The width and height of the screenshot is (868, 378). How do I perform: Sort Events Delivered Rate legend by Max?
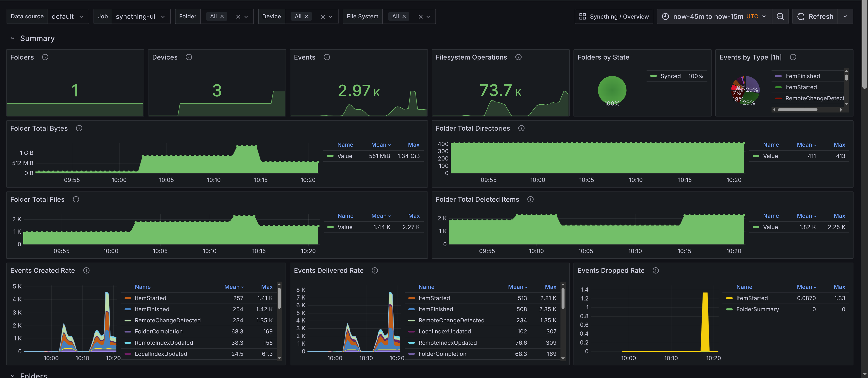click(550, 287)
